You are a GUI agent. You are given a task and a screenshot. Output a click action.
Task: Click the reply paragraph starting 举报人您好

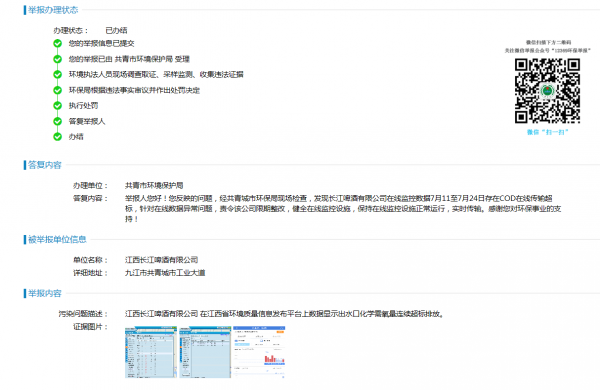point(343,209)
